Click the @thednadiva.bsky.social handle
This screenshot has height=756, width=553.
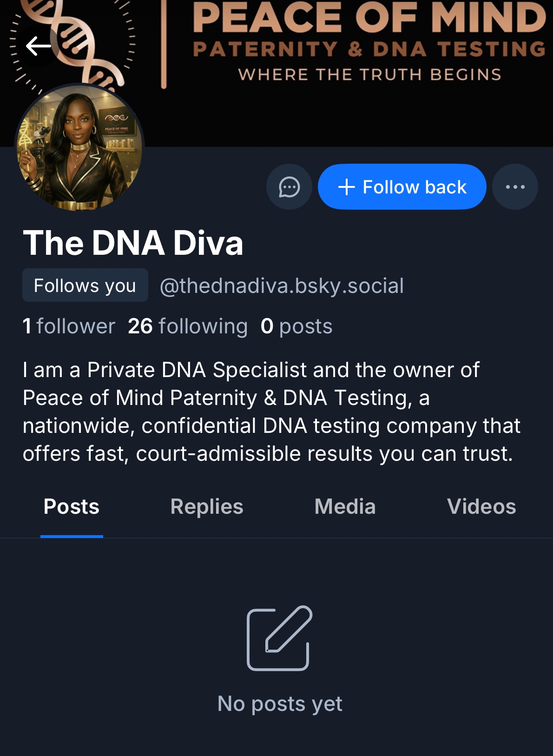tap(282, 286)
